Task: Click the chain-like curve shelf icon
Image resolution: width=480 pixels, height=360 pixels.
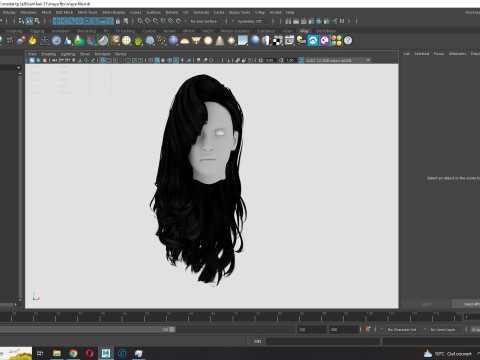Action: coord(161,41)
